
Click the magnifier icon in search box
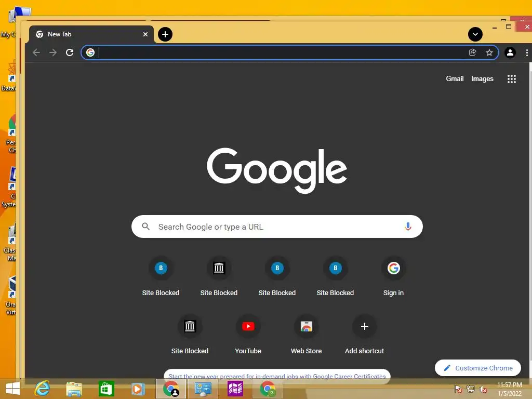point(146,227)
